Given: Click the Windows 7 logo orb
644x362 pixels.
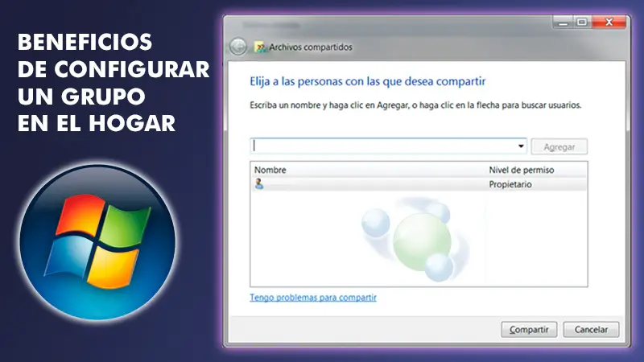Looking at the screenshot, I should (97, 242).
